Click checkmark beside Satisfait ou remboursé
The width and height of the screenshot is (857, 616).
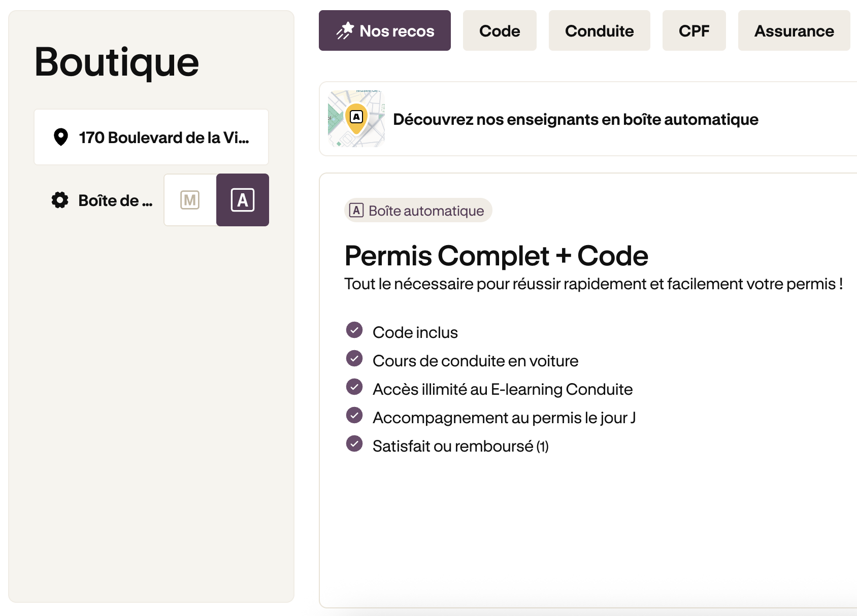[x=354, y=443]
